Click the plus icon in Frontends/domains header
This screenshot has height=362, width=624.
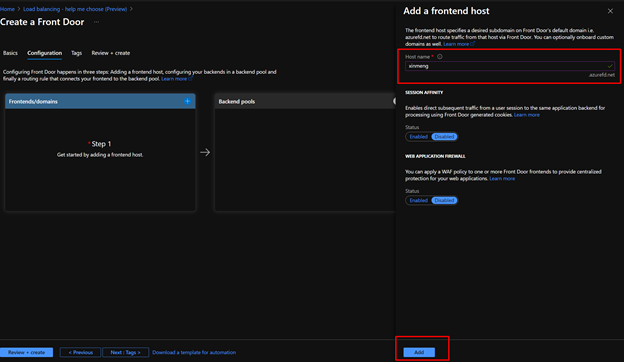[187, 101]
